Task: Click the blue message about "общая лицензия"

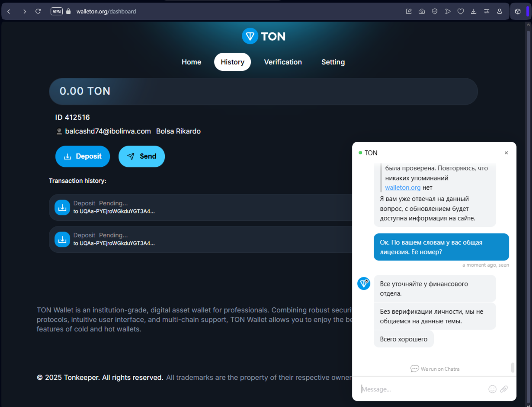Action: 441,247
